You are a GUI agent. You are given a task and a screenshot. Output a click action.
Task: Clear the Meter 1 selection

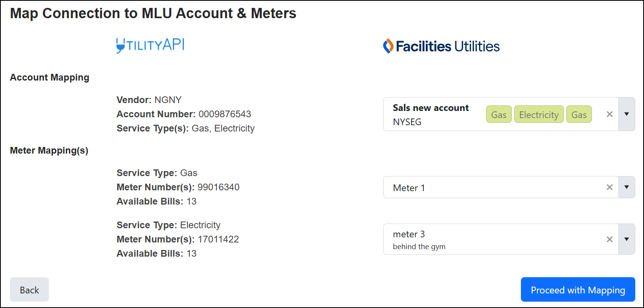pos(609,187)
